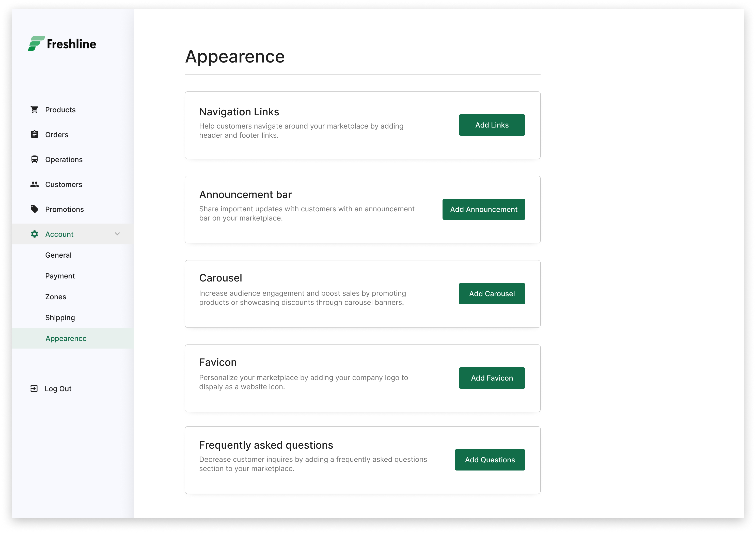
Task: Open the Payment settings page
Action: click(60, 276)
